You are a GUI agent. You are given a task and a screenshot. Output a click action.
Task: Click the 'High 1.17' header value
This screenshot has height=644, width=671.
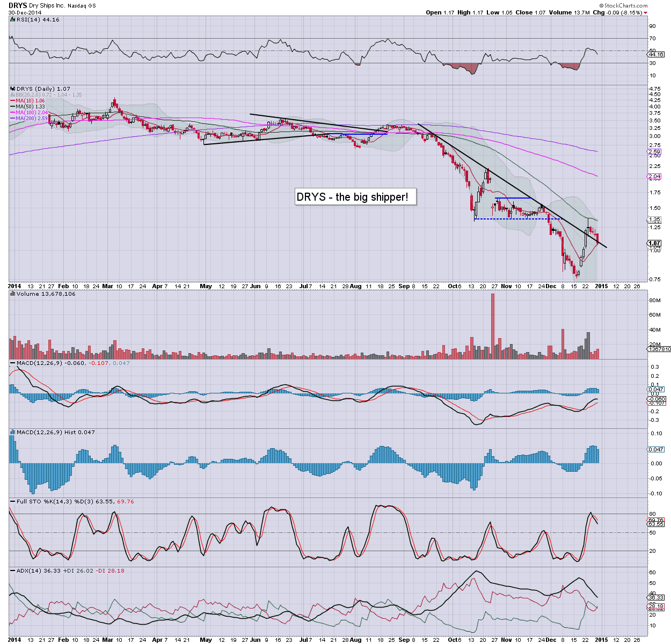pos(471,12)
